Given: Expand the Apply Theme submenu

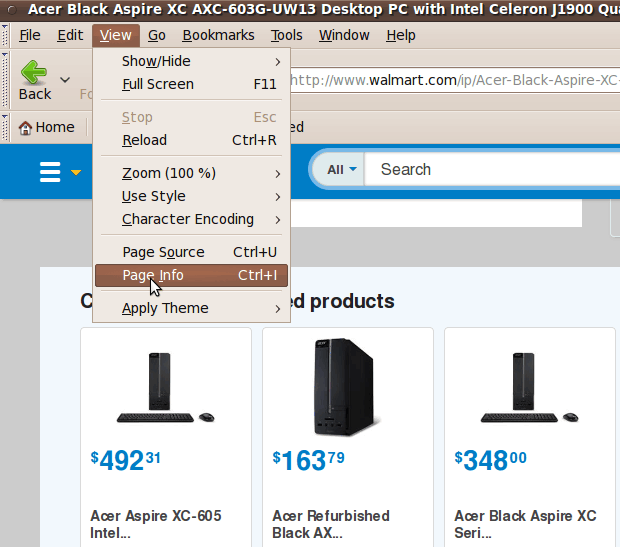Looking at the screenshot, I should [x=191, y=308].
